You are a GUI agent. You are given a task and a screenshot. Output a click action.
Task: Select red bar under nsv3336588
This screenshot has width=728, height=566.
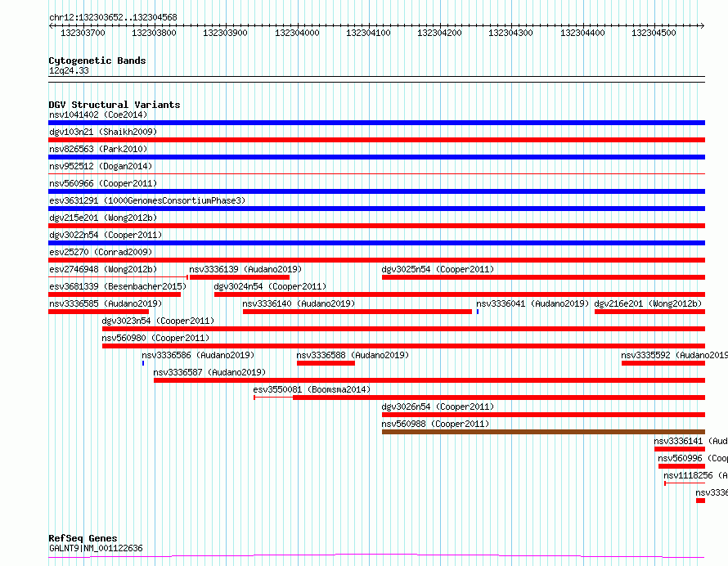(326, 363)
